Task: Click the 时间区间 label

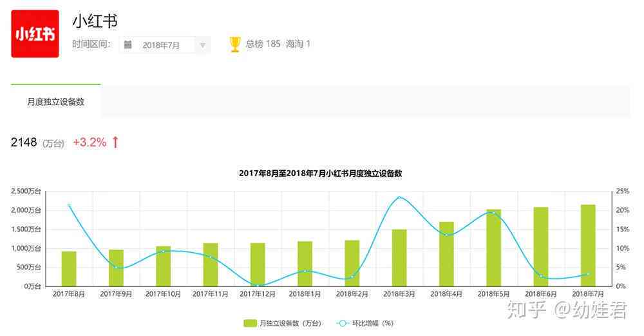Action: coord(91,44)
